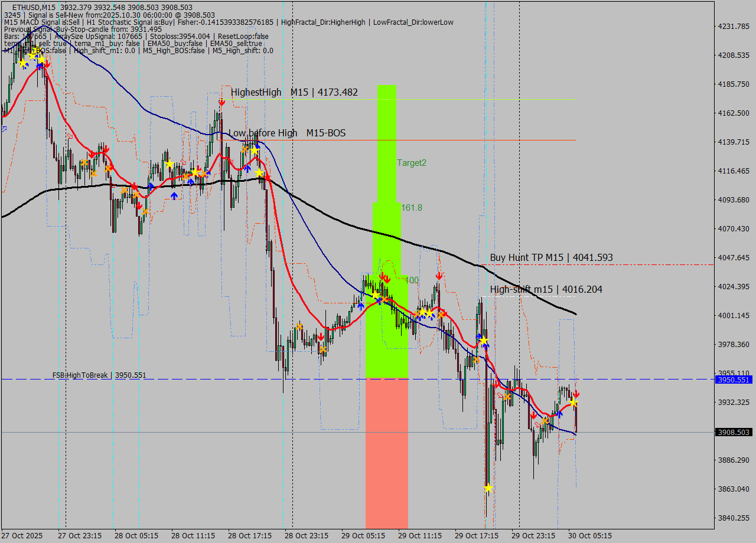756x543 pixels.
Task: Select the High-shift m15 4016.204 label
Action: click(546, 289)
